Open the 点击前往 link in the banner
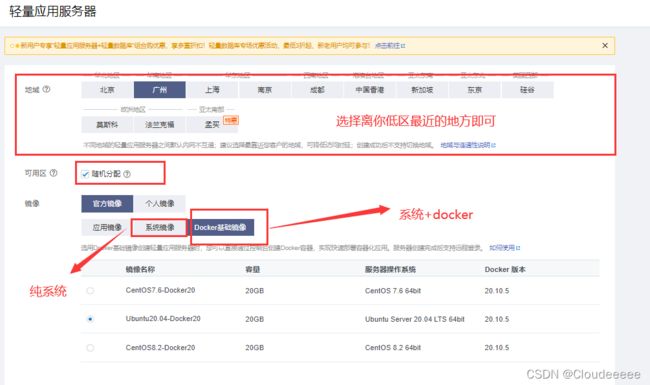650x385 pixels. [x=390, y=46]
